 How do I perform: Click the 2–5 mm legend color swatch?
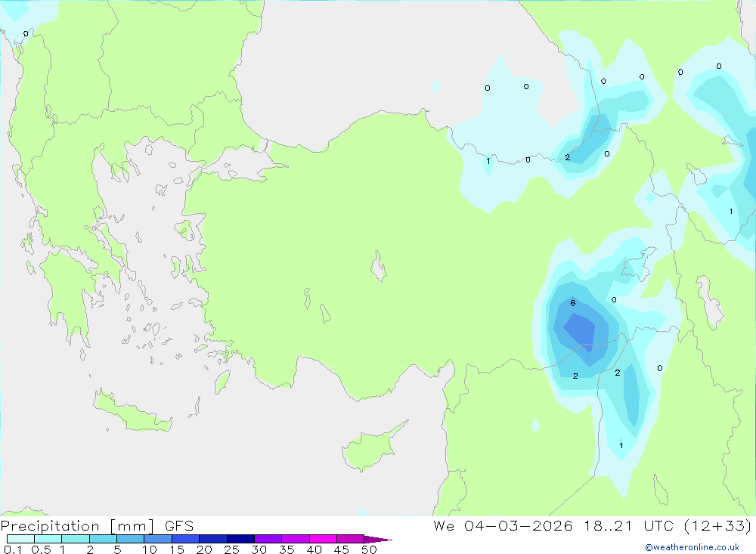103,539
